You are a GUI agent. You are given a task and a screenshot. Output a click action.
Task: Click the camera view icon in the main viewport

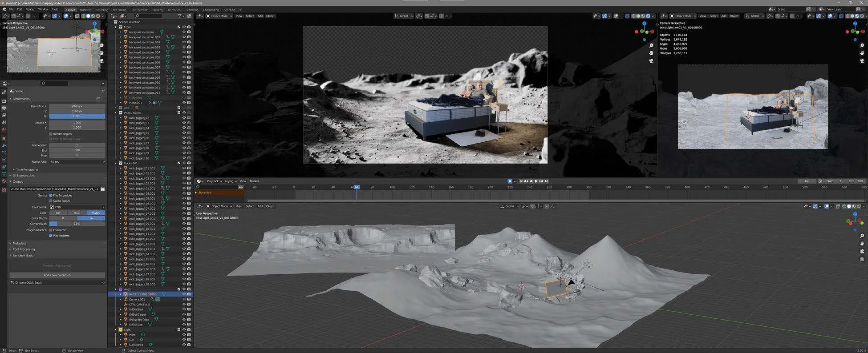coord(651,60)
